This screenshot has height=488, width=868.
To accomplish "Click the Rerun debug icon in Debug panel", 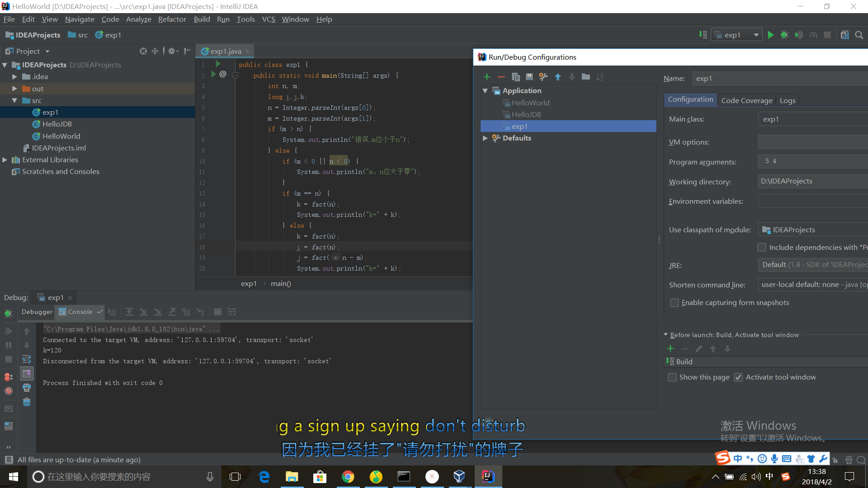I will pos(8,313).
